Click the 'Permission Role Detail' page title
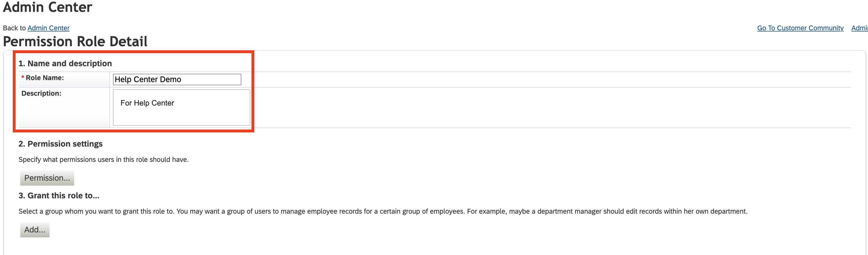 click(75, 42)
